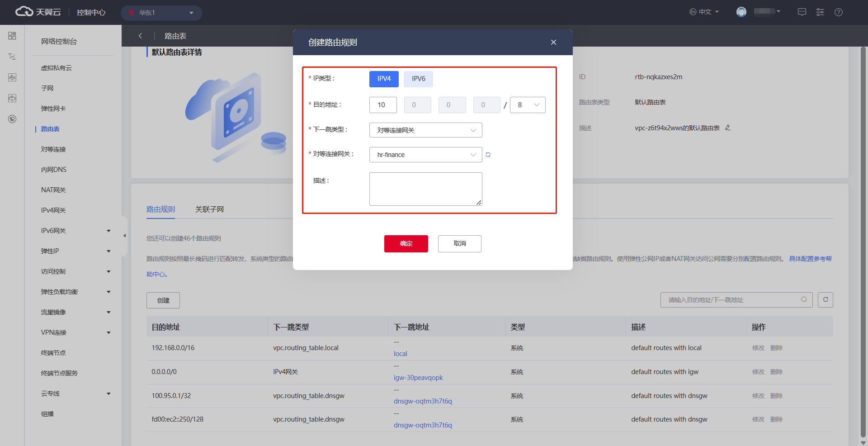Collapse the left sidebar with arrow handle

point(124,236)
